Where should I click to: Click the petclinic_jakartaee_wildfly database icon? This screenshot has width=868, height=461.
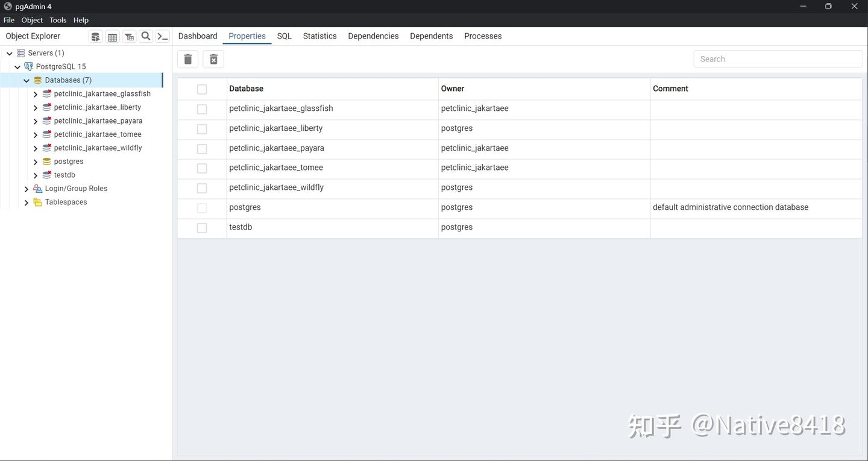[x=47, y=148]
